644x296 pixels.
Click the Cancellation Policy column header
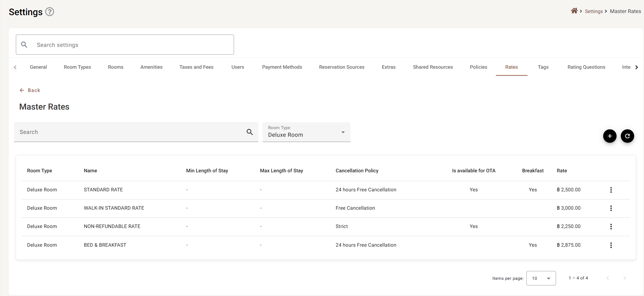(357, 171)
